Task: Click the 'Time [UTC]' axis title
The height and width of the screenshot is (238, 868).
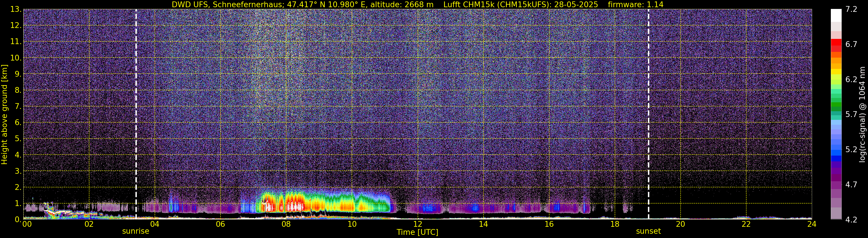Action: 417,232
